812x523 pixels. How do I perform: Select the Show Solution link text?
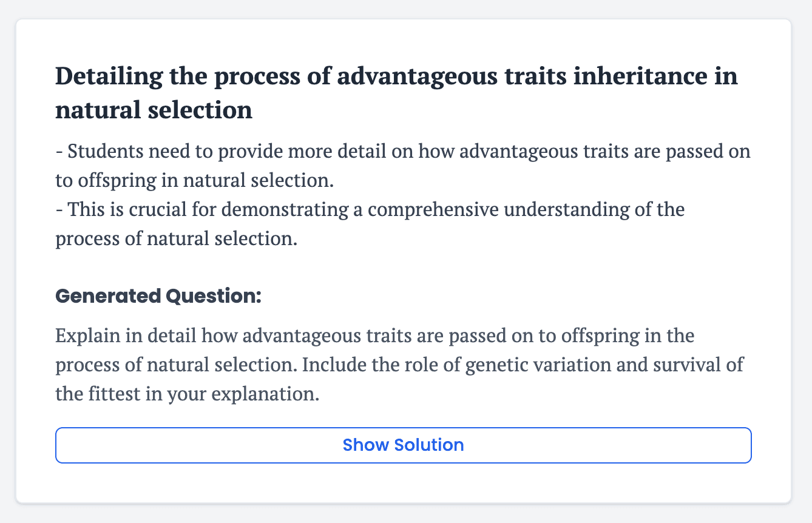pyautogui.click(x=404, y=445)
